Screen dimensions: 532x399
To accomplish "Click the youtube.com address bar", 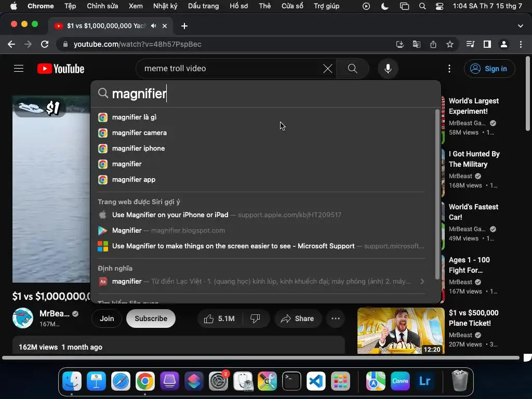I will point(224,44).
